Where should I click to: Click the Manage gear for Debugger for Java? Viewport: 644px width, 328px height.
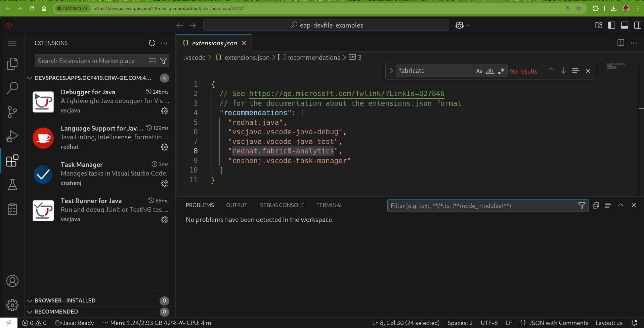[x=164, y=111]
